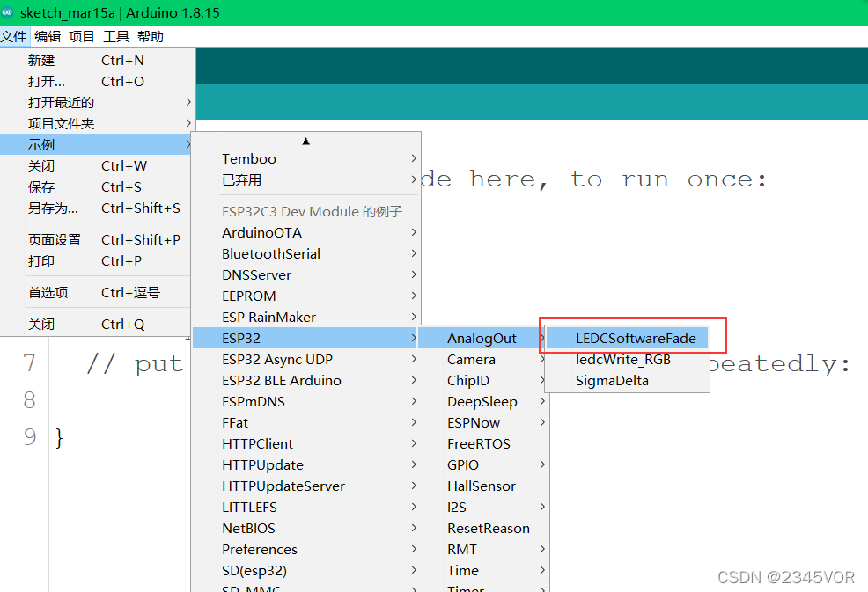Open the ledcWrite_RGB example
Viewport: 868px width, 592px height.
tap(627, 359)
